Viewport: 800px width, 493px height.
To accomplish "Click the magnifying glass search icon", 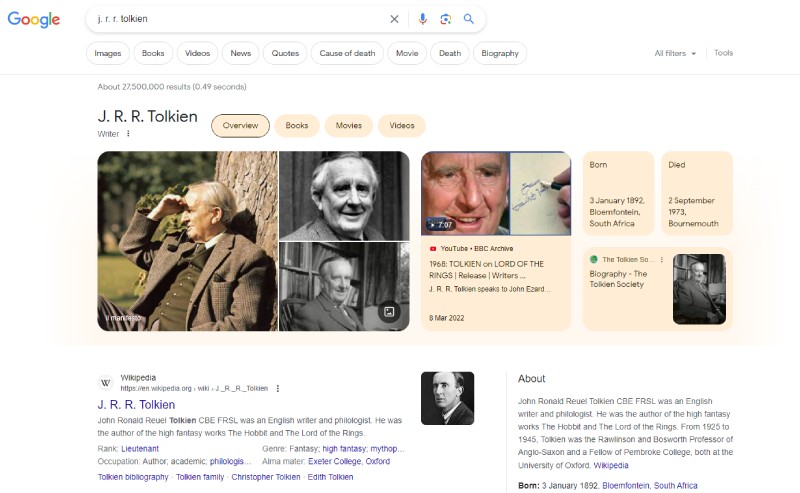I will pos(468,19).
